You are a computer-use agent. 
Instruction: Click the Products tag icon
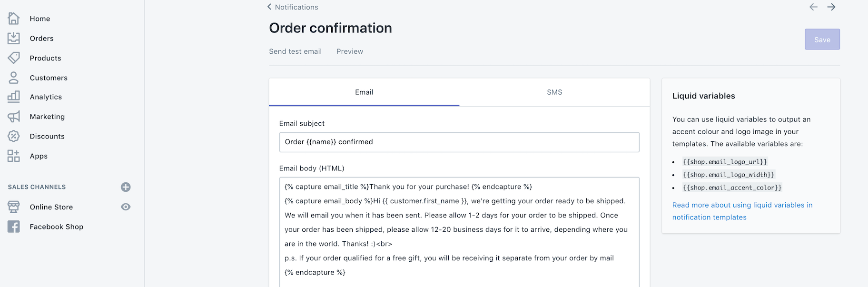tap(14, 58)
